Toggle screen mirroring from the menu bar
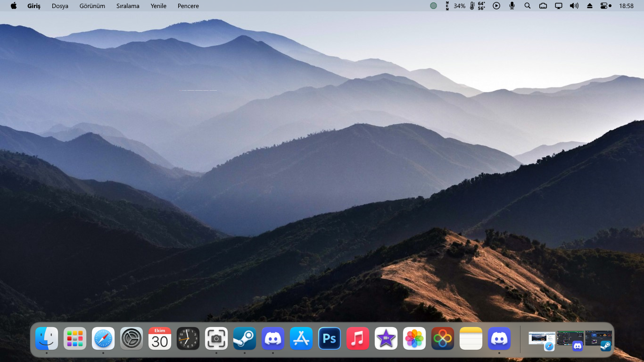This screenshot has width=644, height=362. pyautogui.click(x=559, y=6)
